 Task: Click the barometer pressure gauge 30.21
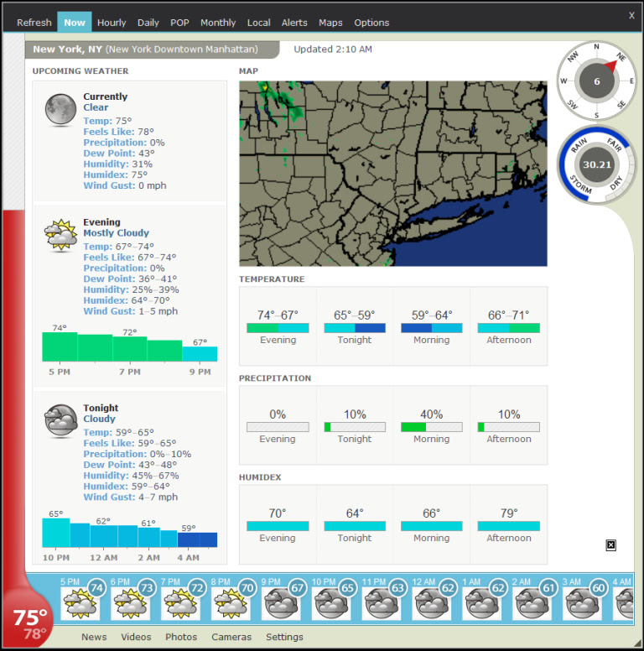click(596, 164)
